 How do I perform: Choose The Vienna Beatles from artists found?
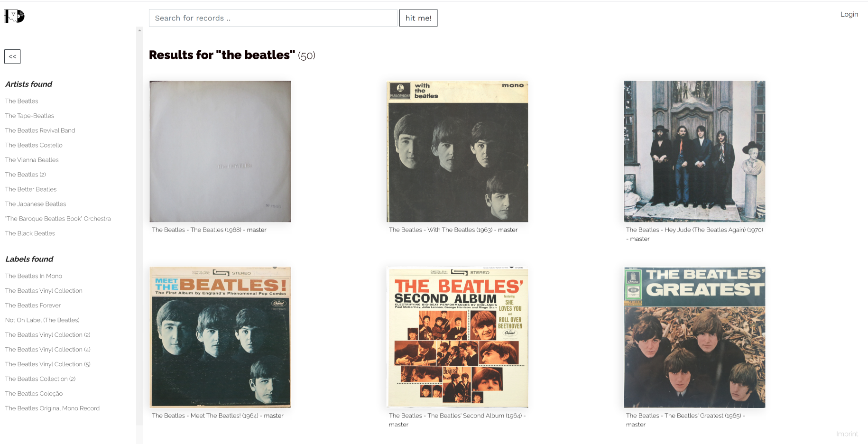point(32,160)
